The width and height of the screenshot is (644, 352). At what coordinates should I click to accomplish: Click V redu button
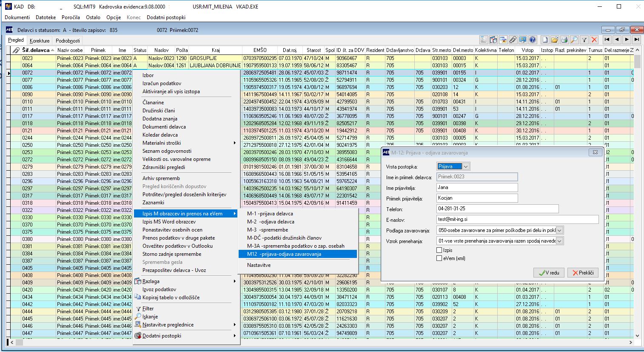point(550,273)
